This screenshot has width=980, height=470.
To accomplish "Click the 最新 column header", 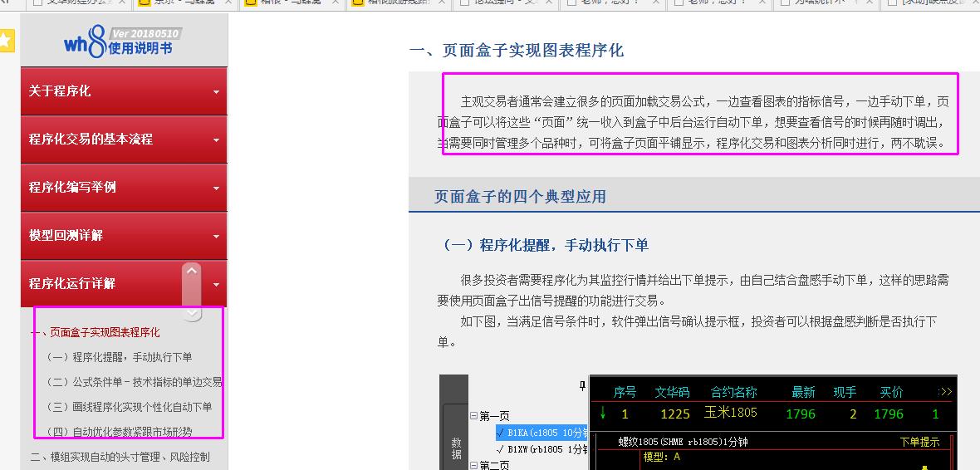I will coord(803,393).
